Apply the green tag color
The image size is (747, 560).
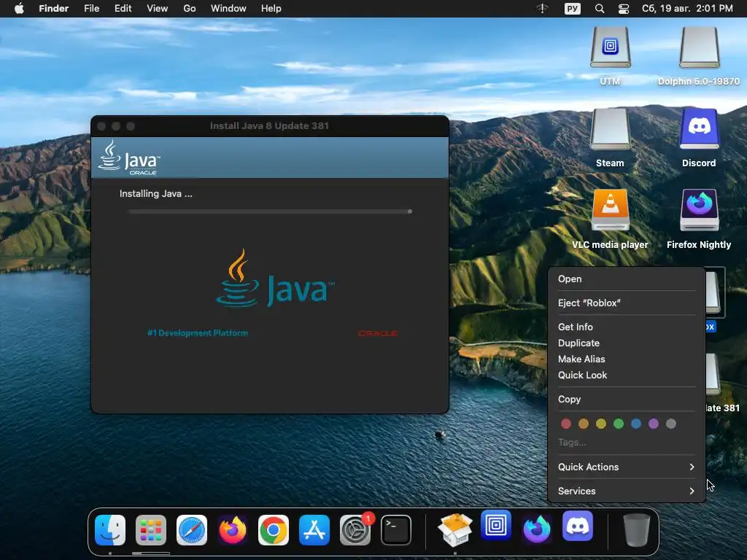tap(619, 424)
